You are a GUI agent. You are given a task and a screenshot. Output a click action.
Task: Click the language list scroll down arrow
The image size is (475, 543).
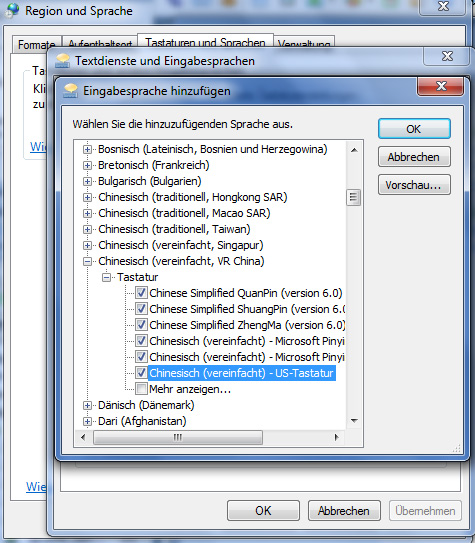click(354, 421)
